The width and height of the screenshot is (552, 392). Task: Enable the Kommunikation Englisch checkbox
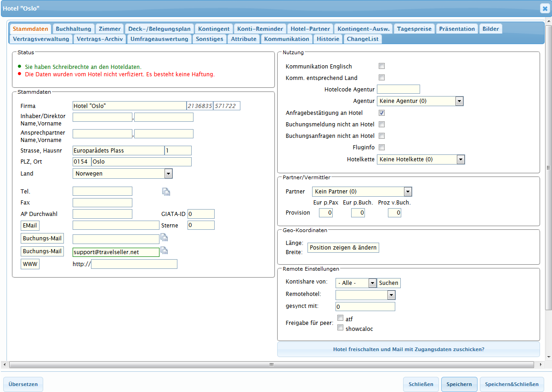click(381, 66)
